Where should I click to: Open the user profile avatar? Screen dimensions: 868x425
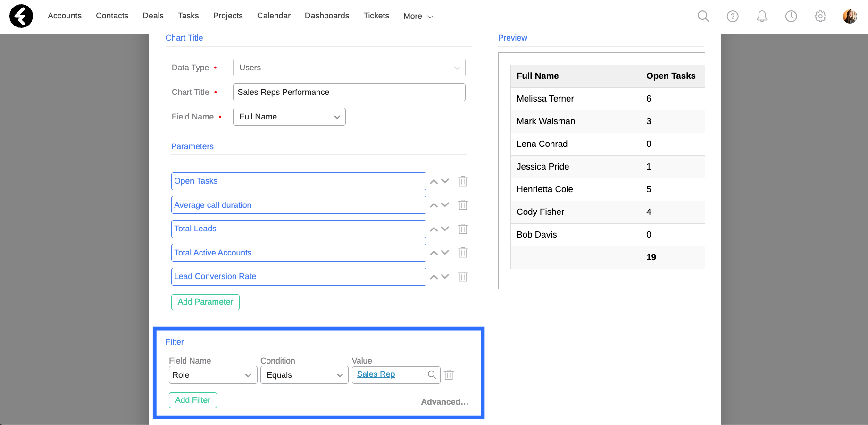[x=850, y=16]
